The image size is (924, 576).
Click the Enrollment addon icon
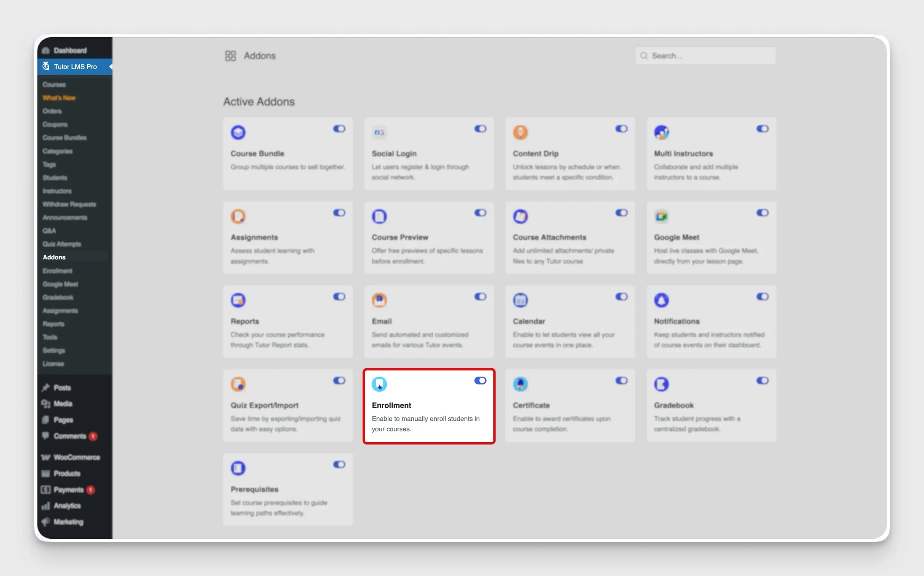(x=379, y=384)
